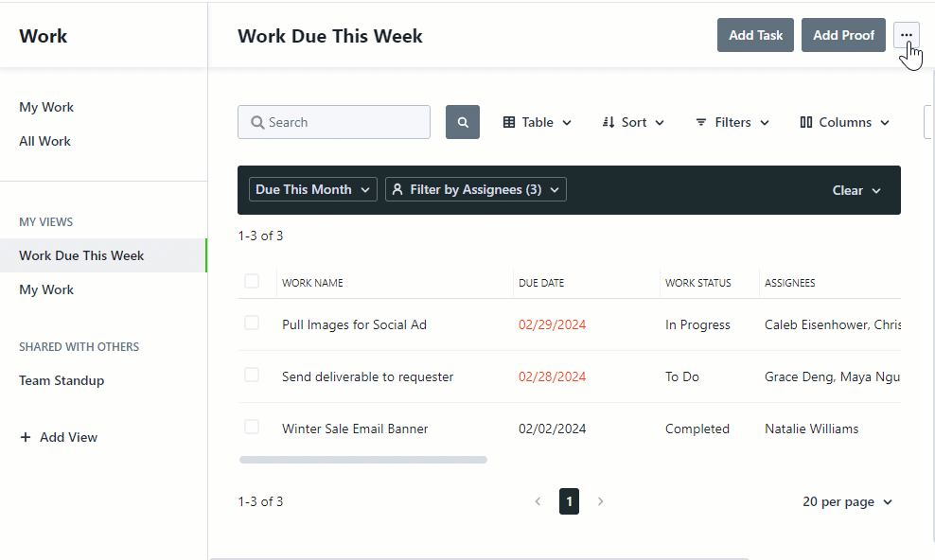The image size is (935, 560).
Task: Click the magnifier search submit button
Action: pyautogui.click(x=462, y=122)
